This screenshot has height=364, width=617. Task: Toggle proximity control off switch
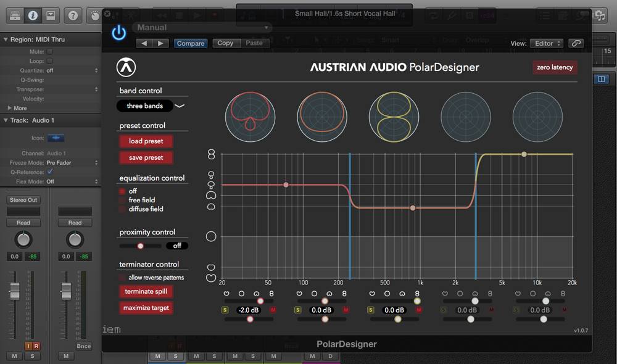pyautogui.click(x=177, y=246)
